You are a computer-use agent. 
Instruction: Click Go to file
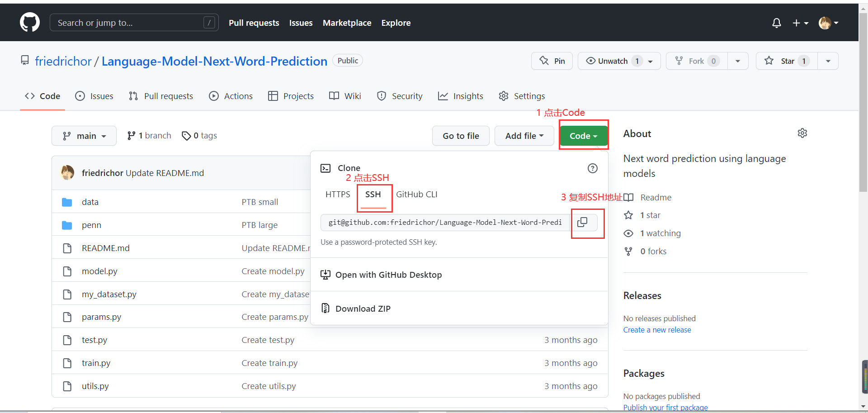point(461,136)
